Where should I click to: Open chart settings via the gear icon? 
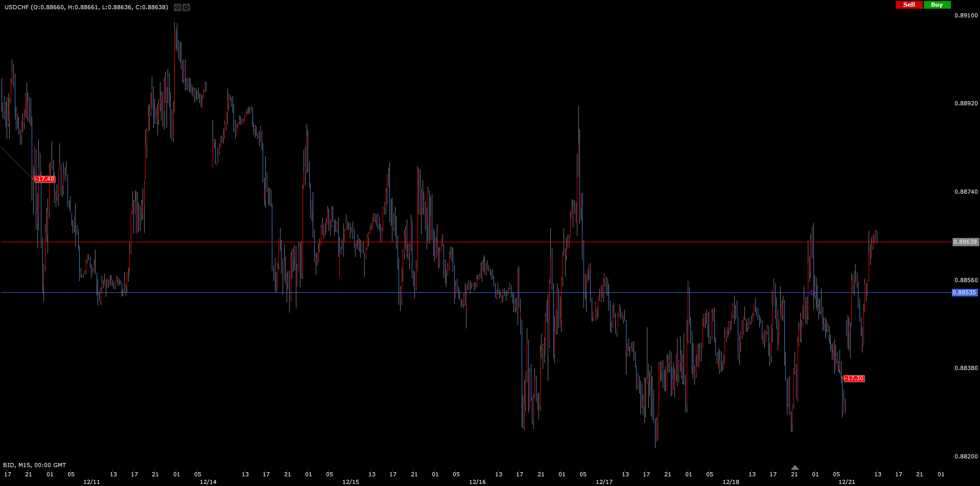coord(186,7)
